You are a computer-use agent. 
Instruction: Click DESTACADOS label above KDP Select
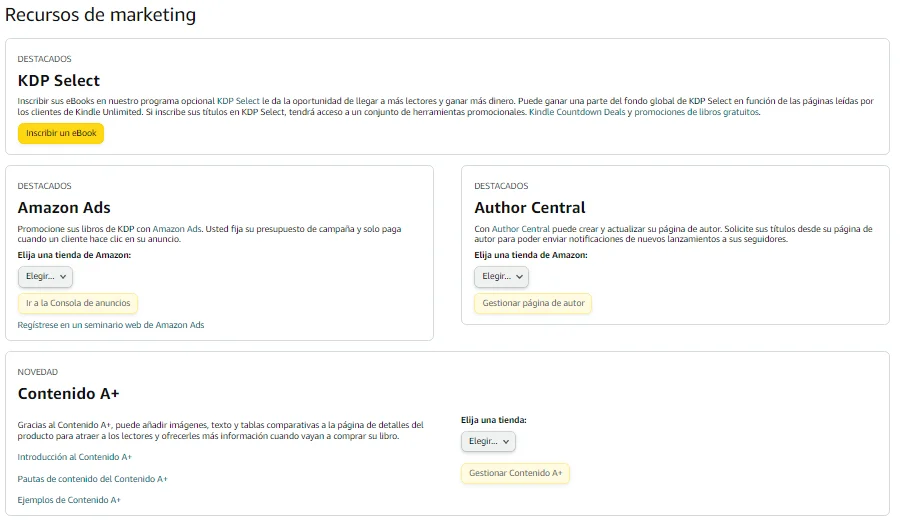pos(45,59)
